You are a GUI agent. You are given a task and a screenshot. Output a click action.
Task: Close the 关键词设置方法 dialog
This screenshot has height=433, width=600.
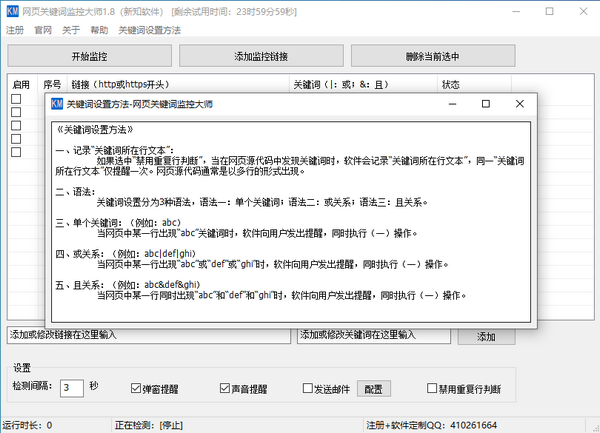tap(520, 103)
